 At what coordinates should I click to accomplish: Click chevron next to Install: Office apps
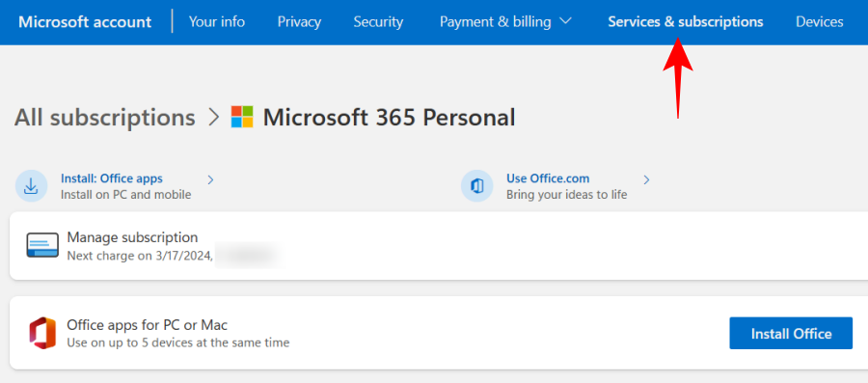pos(210,179)
